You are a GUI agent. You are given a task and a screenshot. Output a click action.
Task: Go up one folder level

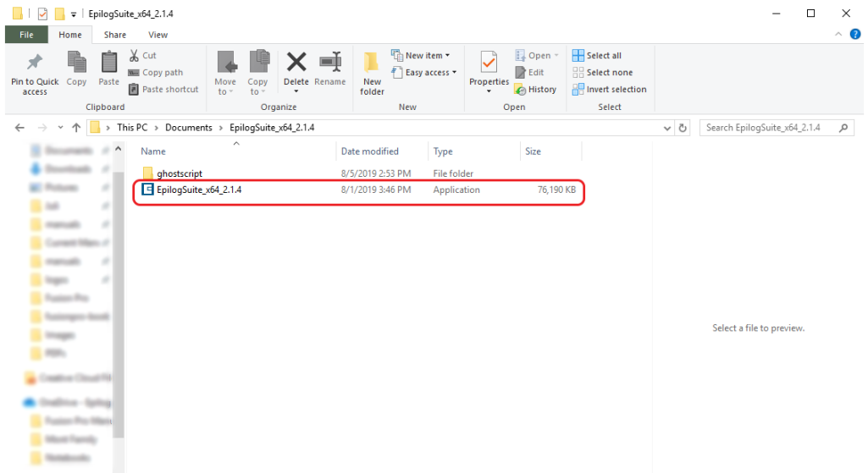click(x=76, y=128)
